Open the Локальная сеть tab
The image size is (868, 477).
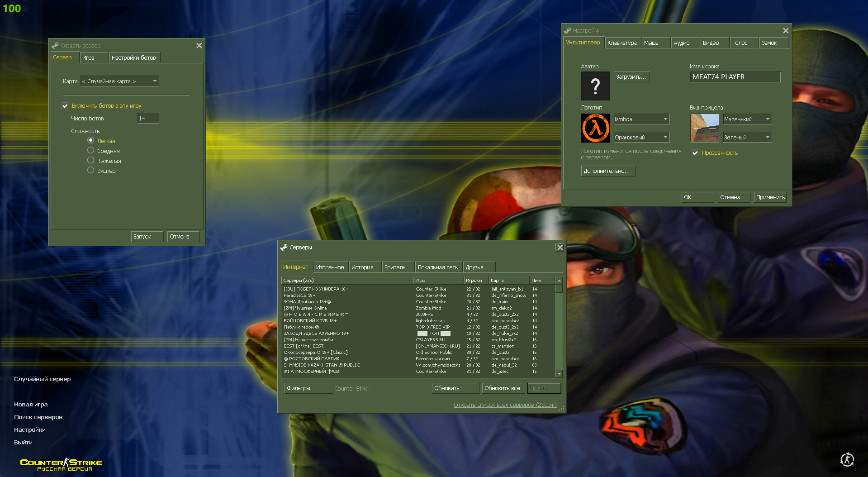[x=438, y=267]
